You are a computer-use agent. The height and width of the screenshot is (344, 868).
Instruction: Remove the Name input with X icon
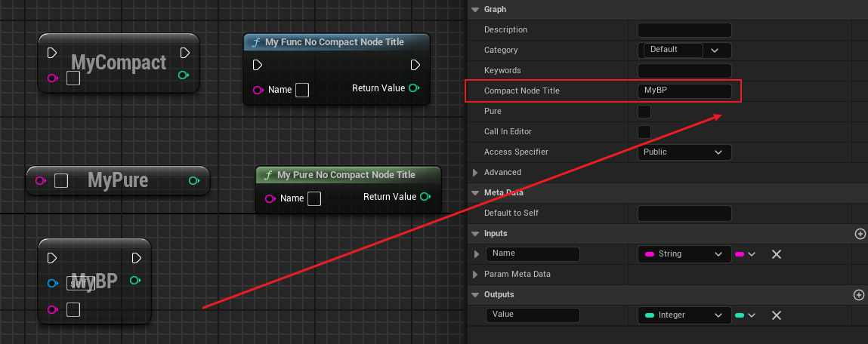[776, 254]
